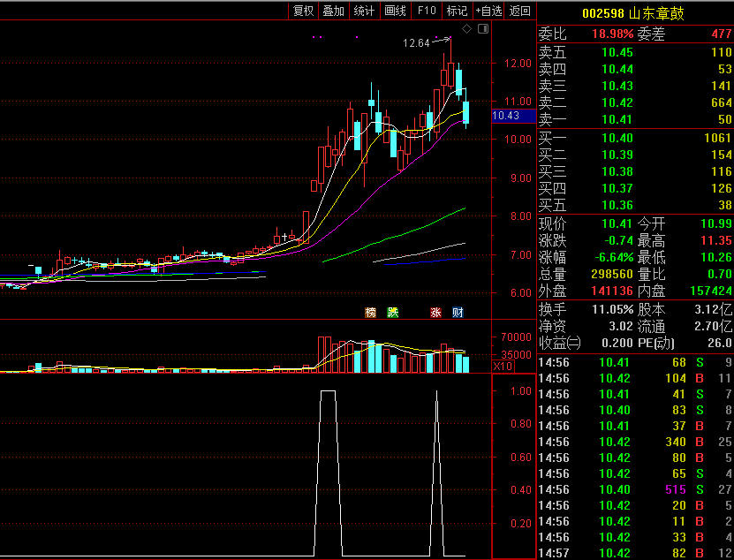Click the X10 volume scale box
The image size is (734, 560).
click(x=503, y=367)
